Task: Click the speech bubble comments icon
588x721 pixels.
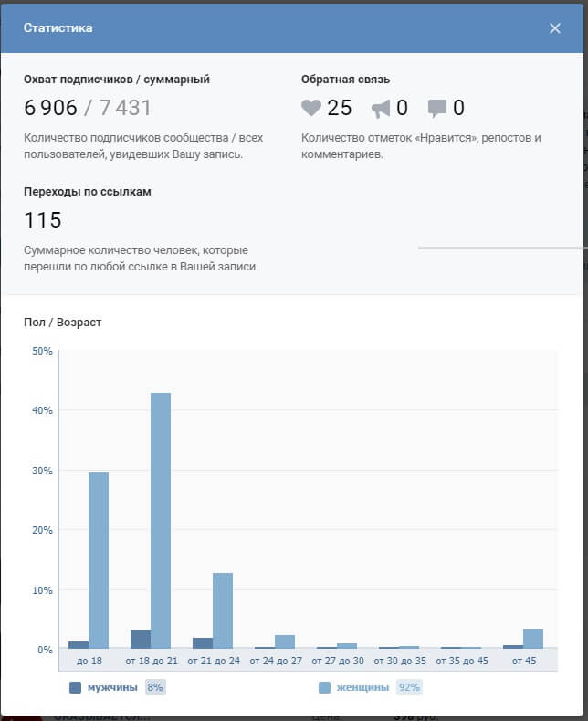Action: [436, 109]
